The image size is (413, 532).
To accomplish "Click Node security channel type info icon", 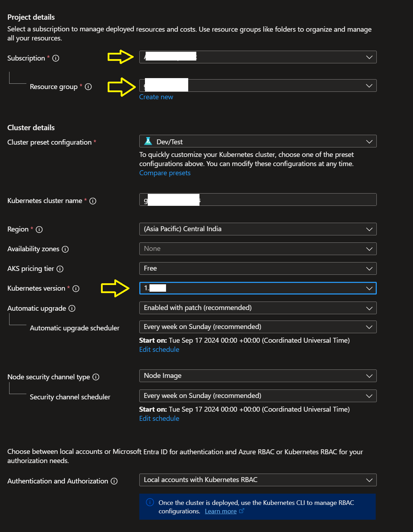I will [x=96, y=377].
